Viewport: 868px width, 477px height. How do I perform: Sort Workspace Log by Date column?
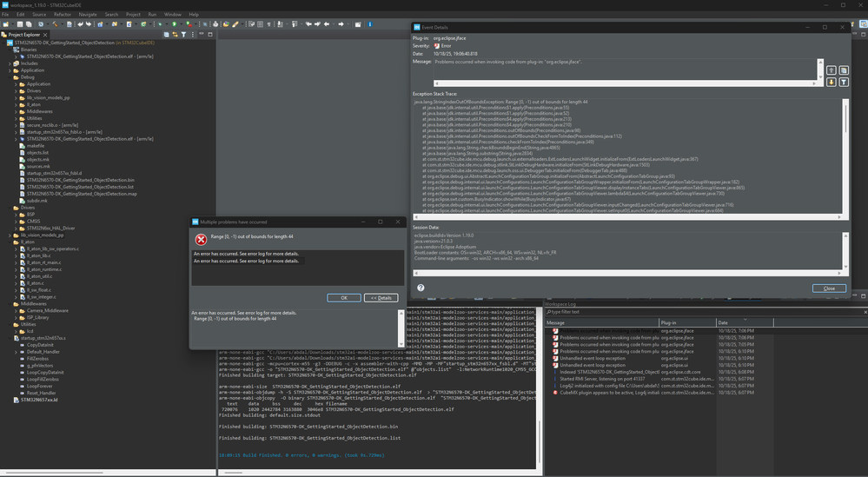pyautogui.click(x=745, y=322)
